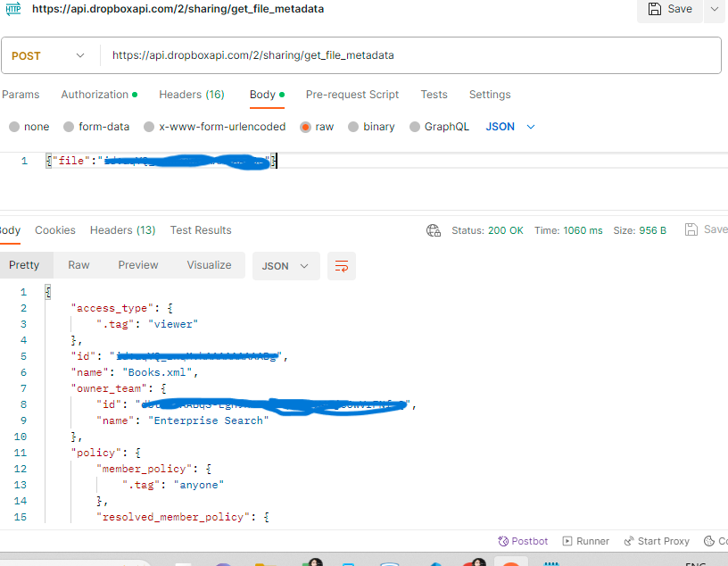Click Visualize in the response pane
Image resolution: width=728 pixels, height=566 pixels.
[x=209, y=265]
